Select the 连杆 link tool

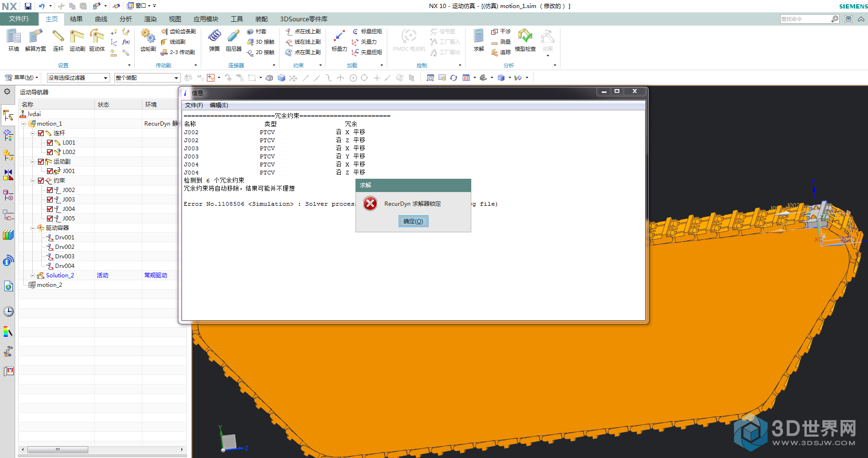point(58,40)
